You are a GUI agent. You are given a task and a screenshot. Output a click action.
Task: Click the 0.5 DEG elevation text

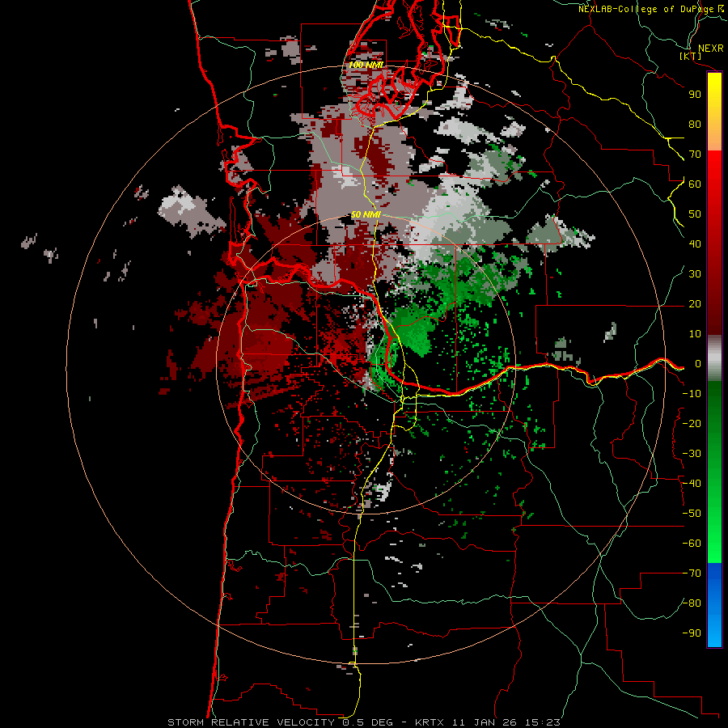pyautogui.click(x=368, y=722)
